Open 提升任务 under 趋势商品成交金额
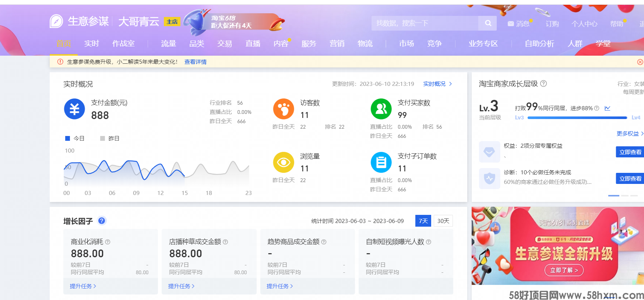The width and height of the screenshot is (644, 300). point(279,286)
